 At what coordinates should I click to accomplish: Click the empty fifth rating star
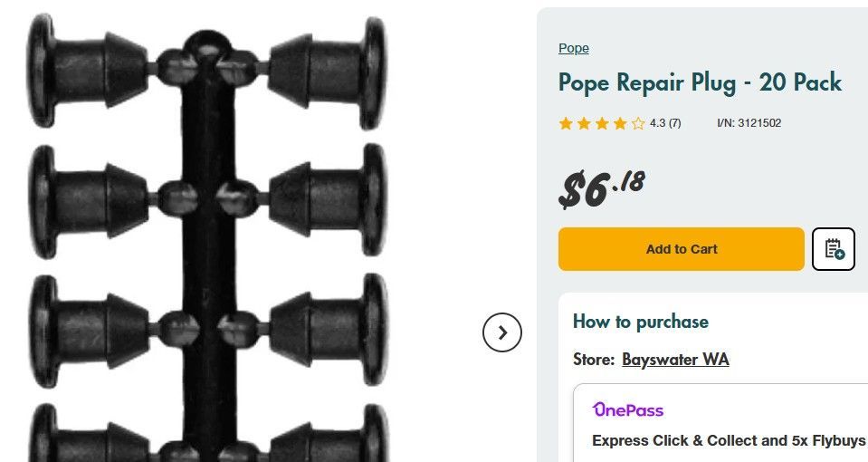[638, 123]
